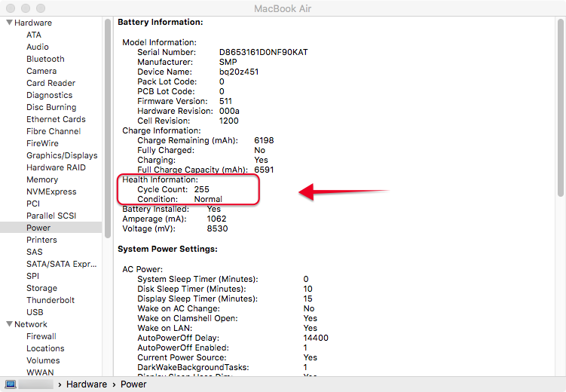Click Disk Sleep Timer value 10
Viewport: 566px width, 392px height.
(x=308, y=289)
